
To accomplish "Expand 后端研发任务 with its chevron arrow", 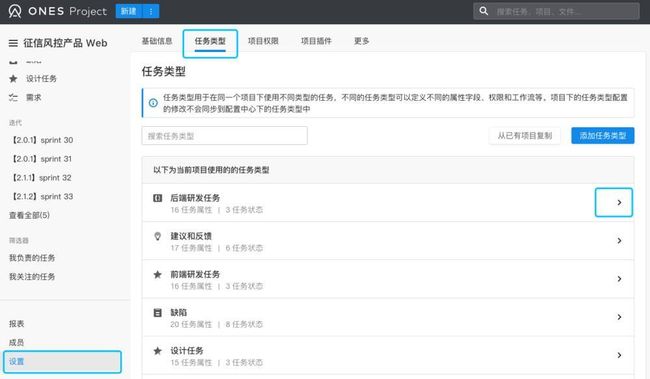I will (x=619, y=202).
